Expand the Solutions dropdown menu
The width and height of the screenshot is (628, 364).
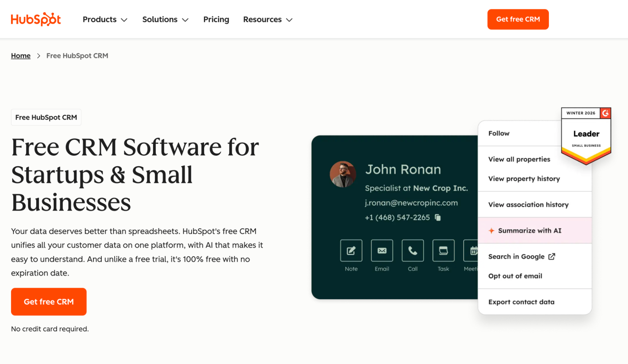point(165,19)
